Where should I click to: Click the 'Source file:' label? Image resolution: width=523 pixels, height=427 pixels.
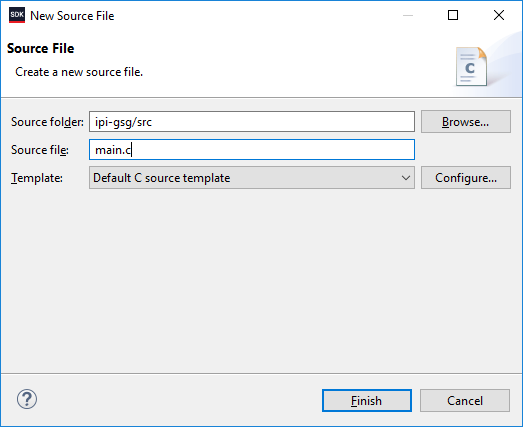click(40, 150)
